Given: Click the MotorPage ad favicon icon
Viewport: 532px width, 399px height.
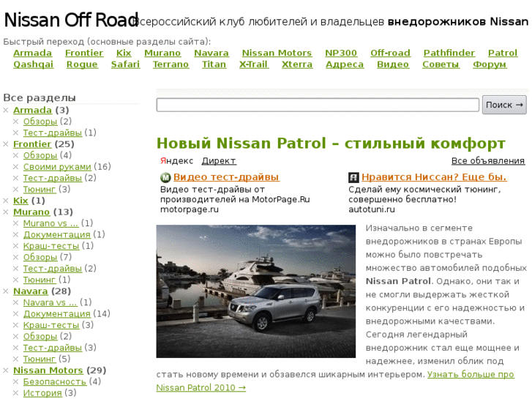Looking at the screenshot, I should [x=165, y=177].
